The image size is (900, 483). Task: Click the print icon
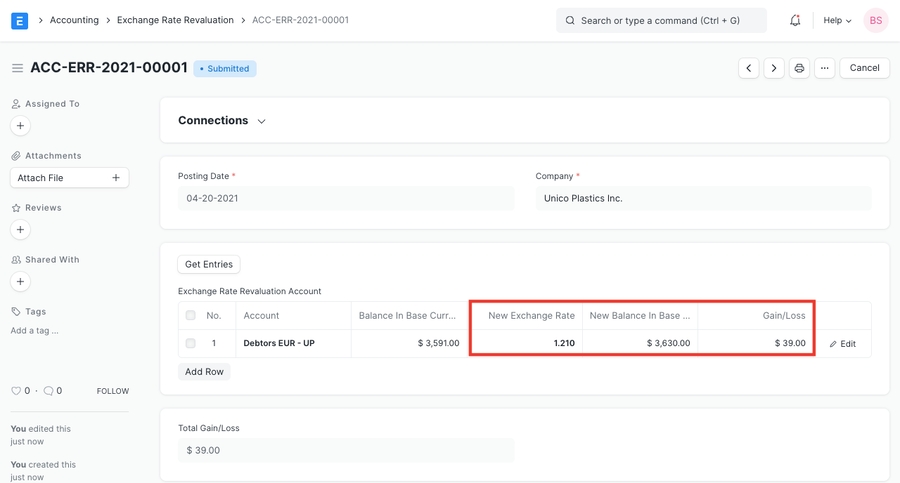(799, 68)
